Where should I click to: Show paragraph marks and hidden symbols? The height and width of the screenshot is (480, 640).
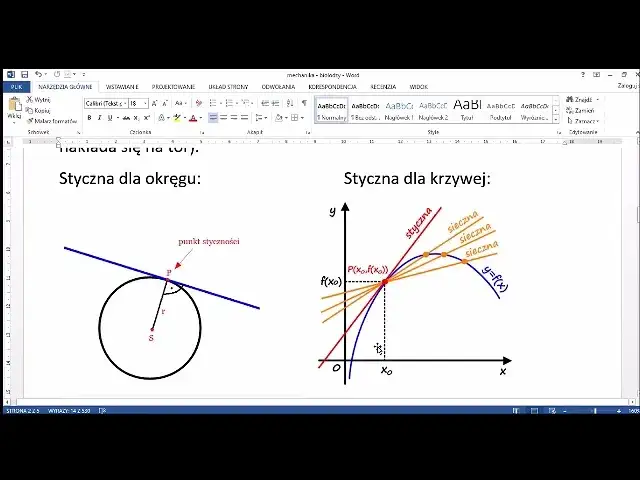click(x=304, y=104)
